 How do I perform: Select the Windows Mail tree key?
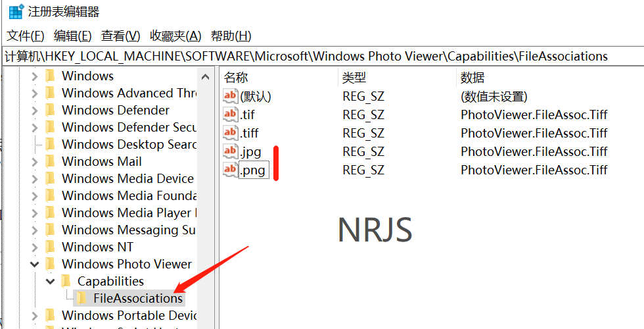tap(101, 162)
